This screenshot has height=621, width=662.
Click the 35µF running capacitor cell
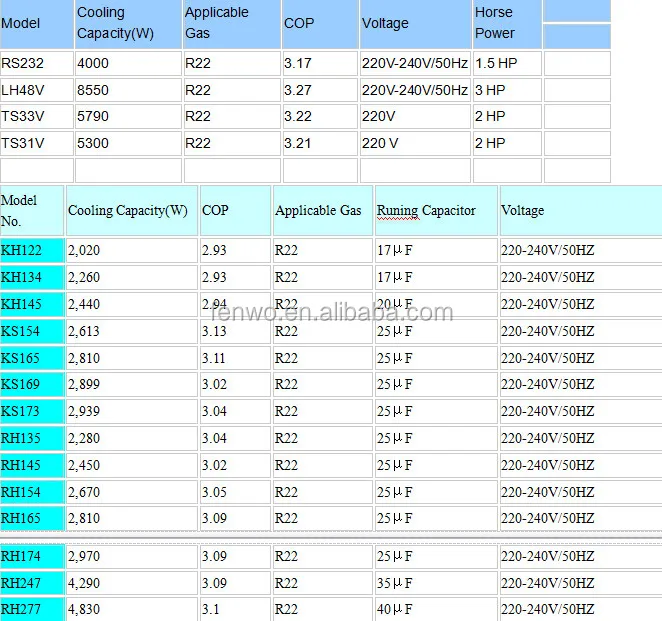click(x=394, y=583)
